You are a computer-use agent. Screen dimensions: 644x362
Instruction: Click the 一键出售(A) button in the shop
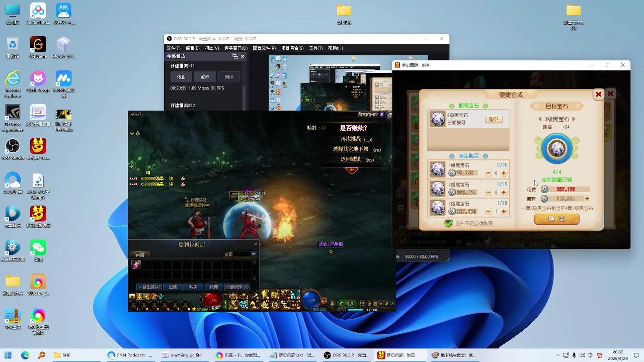[x=150, y=287]
